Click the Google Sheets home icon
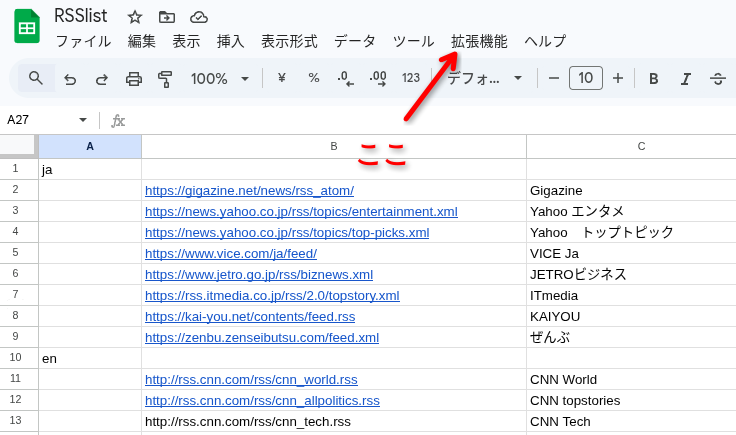Screen dimensions: 736x435 (x=27, y=27)
